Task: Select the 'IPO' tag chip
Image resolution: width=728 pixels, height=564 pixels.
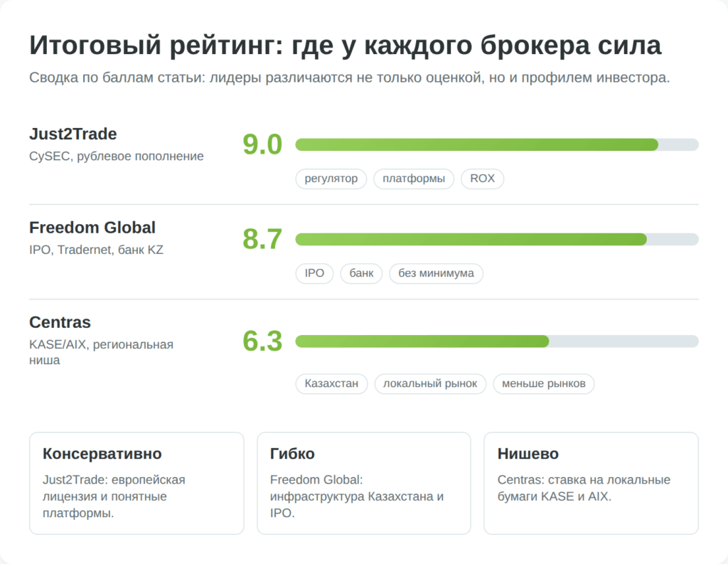Action: [x=314, y=273]
